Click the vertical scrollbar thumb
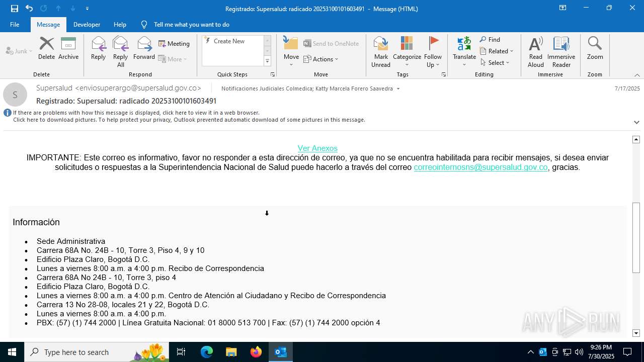The image size is (644, 362). tap(636, 238)
